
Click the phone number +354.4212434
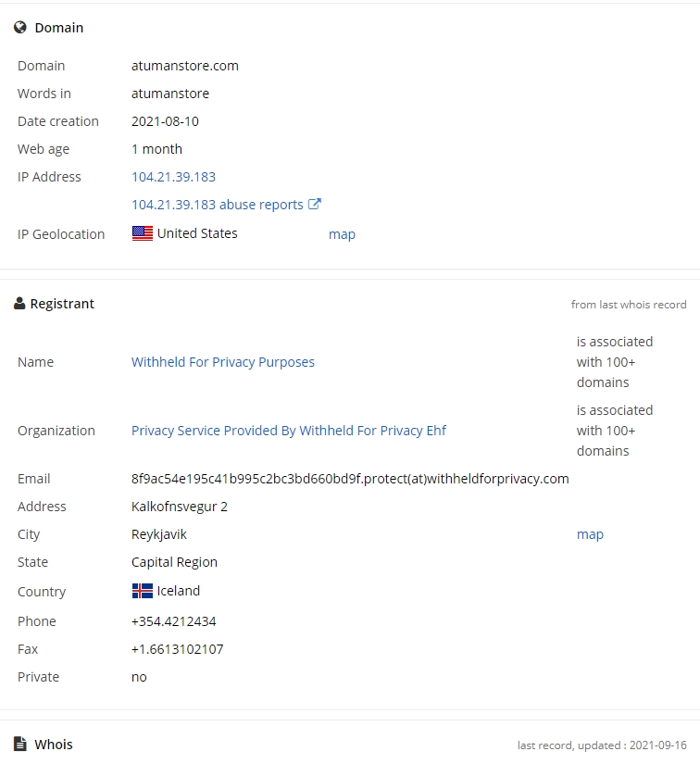[174, 621]
